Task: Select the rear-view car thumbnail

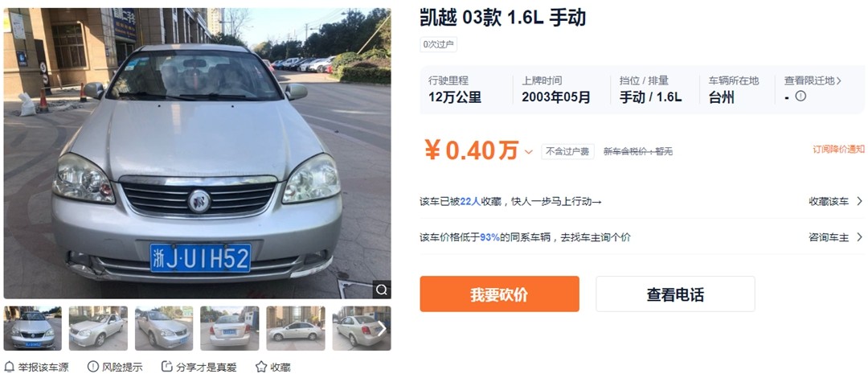Action: point(229,328)
